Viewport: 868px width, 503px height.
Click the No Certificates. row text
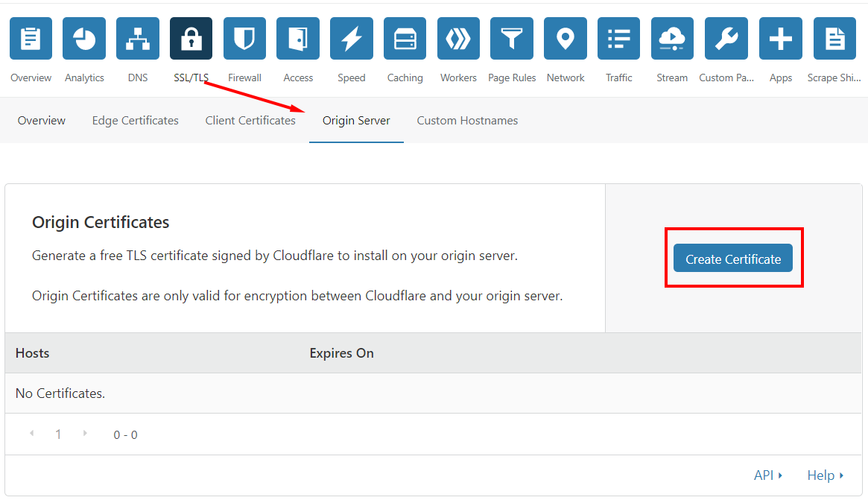pyautogui.click(x=60, y=393)
